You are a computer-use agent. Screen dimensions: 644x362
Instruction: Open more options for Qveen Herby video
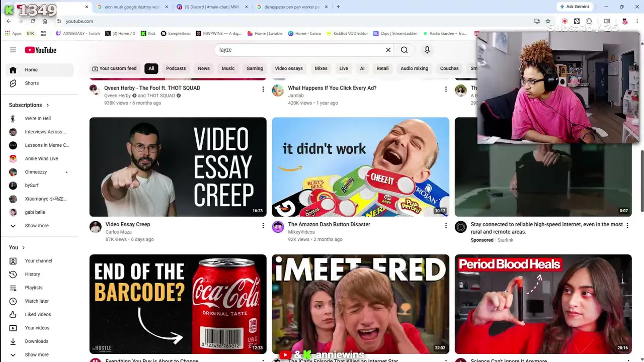(263, 89)
